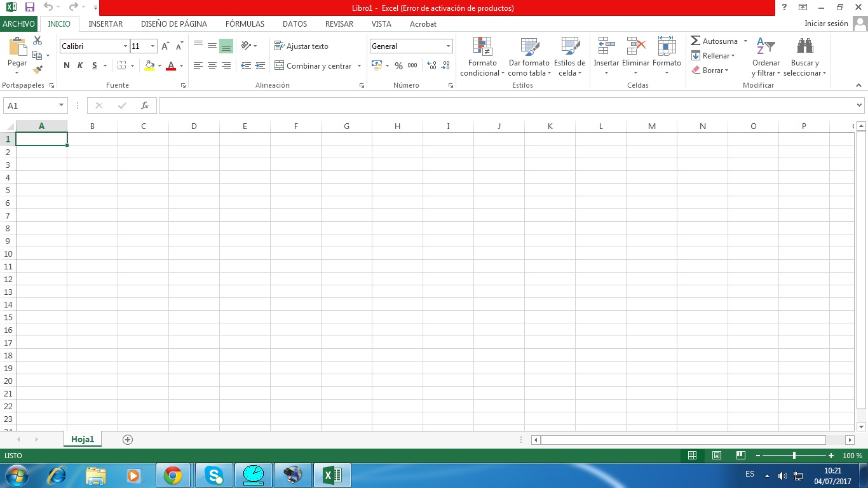Toggle align left
868x488 pixels.
[x=198, y=65]
